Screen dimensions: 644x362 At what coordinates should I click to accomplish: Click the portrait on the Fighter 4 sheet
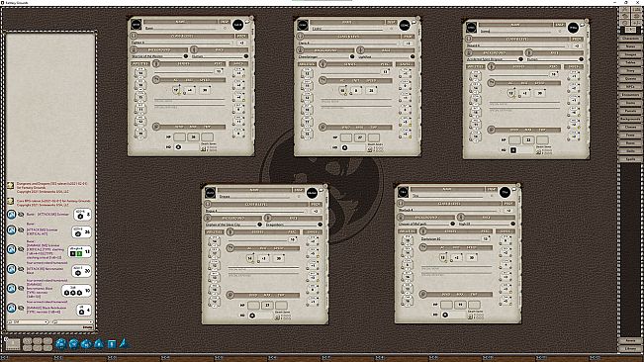point(136,25)
